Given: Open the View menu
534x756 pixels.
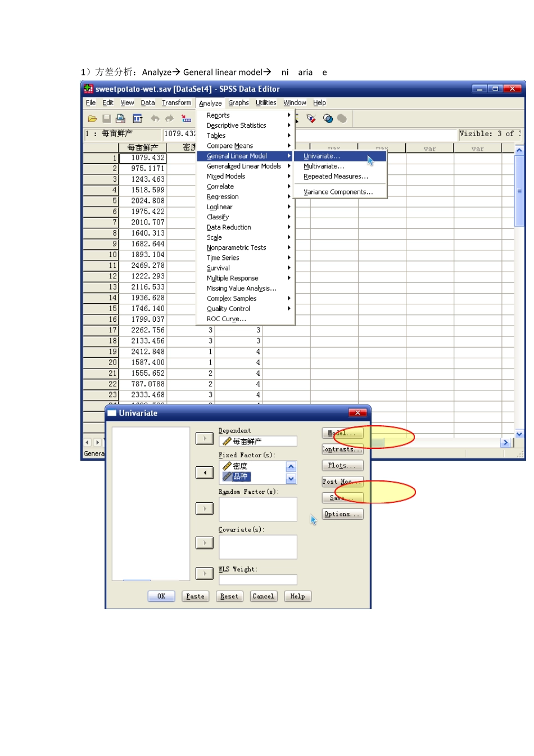Looking at the screenshot, I should click(x=128, y=103).
